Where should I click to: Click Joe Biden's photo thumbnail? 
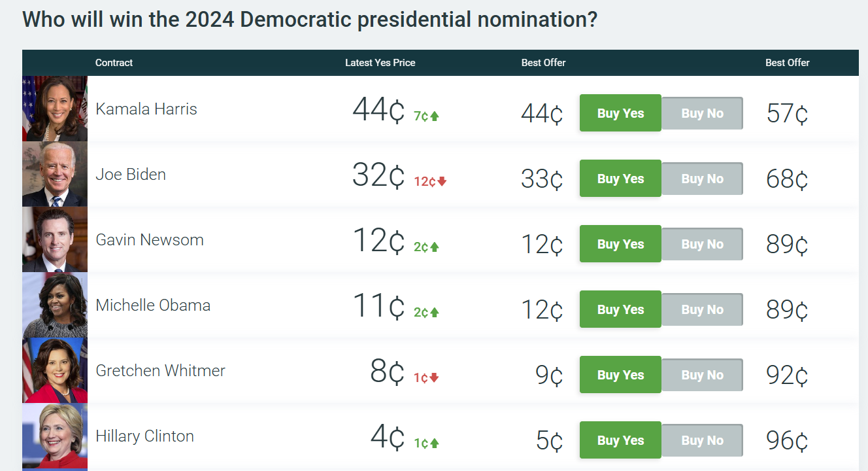pyautogui.click(x=55, y=174)
